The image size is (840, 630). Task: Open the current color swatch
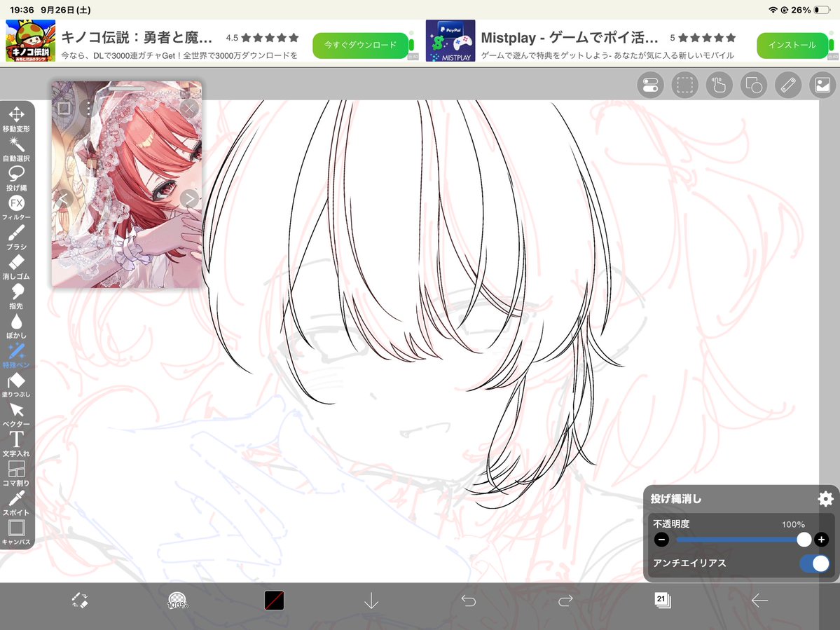tap(275, 601)
